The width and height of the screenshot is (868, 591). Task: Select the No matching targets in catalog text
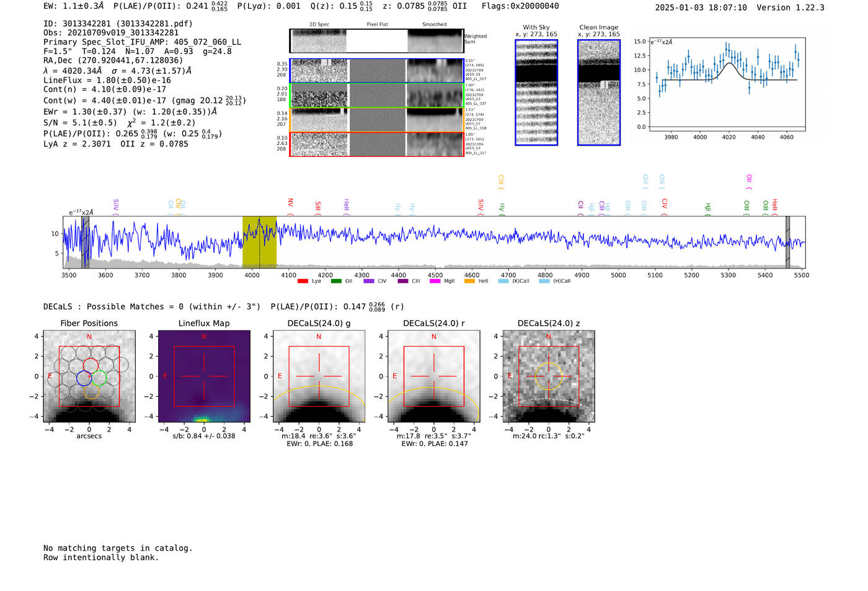coord(118,548)
